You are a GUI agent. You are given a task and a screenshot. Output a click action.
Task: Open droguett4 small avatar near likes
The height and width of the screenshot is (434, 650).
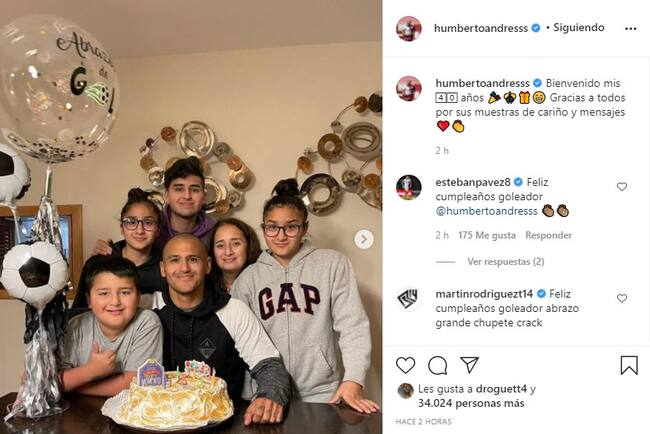coord(405,391)
